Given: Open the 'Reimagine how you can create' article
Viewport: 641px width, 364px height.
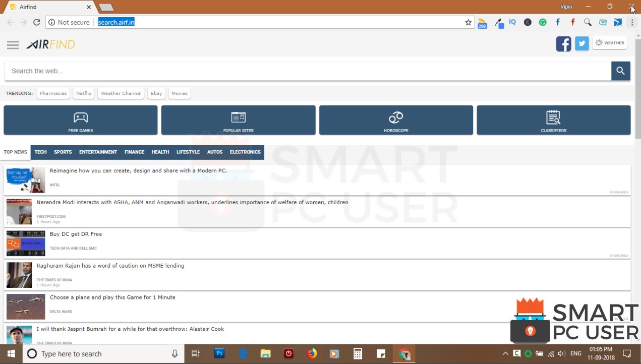Looking at the screenshot, I should [138, 171].
